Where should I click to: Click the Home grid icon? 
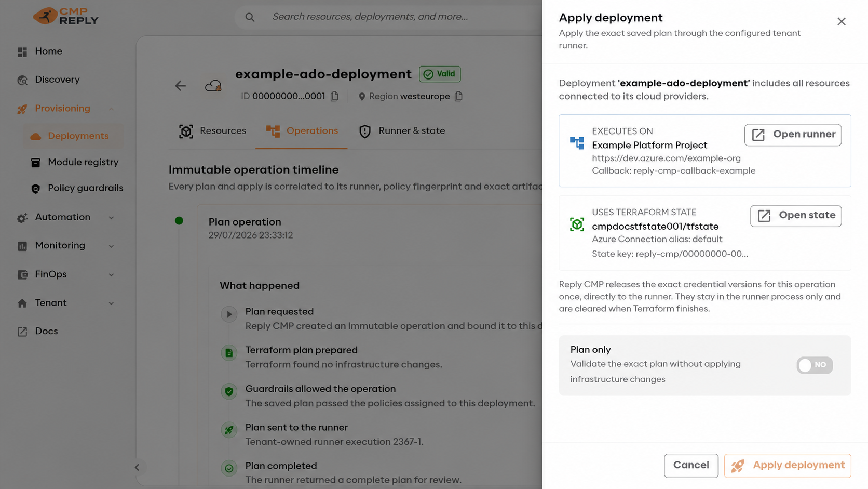point(22,52)
